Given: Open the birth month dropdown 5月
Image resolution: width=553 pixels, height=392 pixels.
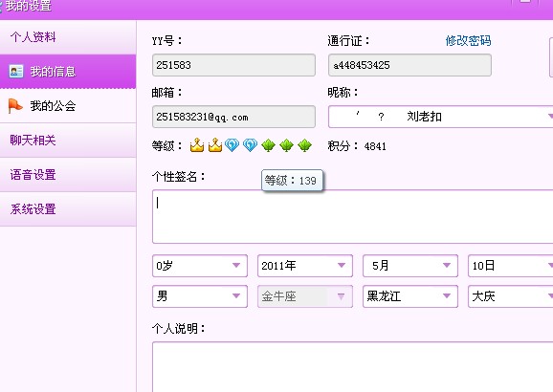Looking at the screenshot, I should (410, 266).
